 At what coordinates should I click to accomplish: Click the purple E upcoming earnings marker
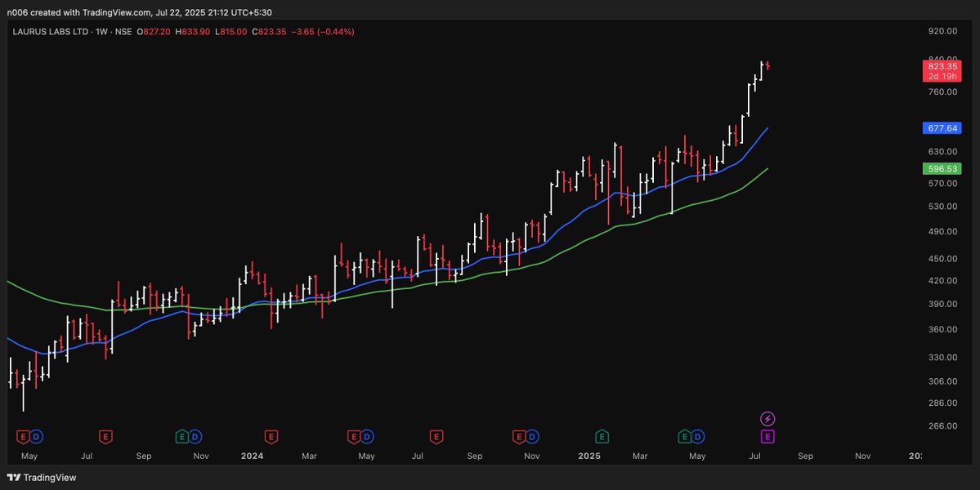(767, 436)
